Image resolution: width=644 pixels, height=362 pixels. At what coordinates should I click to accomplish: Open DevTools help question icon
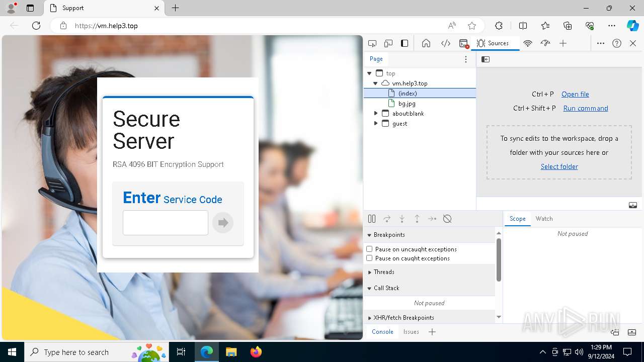pyautogui.click(x=617, y=43)
